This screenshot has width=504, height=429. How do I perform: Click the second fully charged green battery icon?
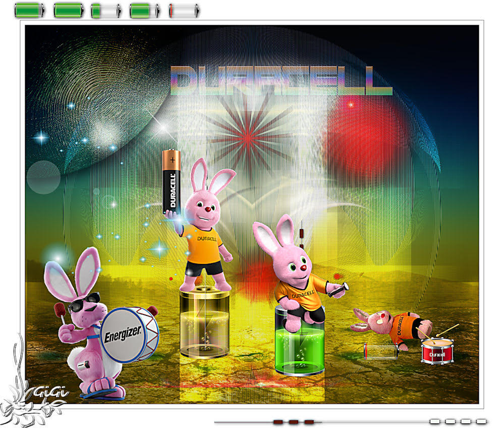pos(69,11)
